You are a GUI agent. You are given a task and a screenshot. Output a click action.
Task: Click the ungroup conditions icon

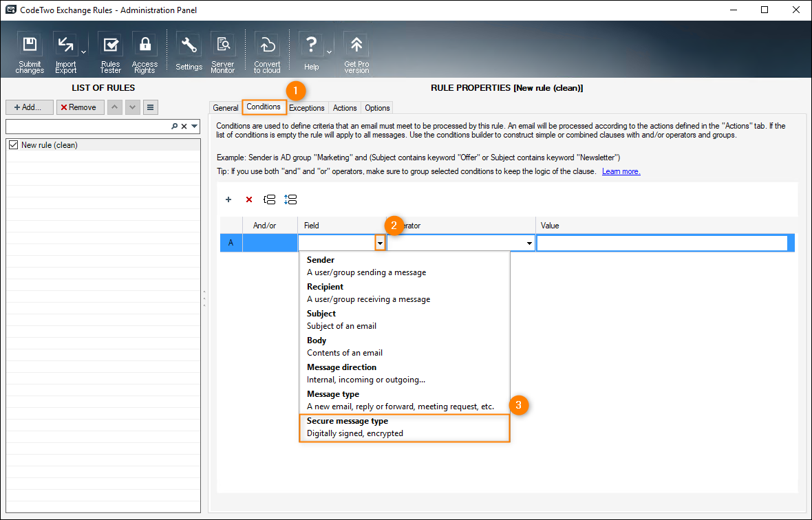click(x=290, y=199)
